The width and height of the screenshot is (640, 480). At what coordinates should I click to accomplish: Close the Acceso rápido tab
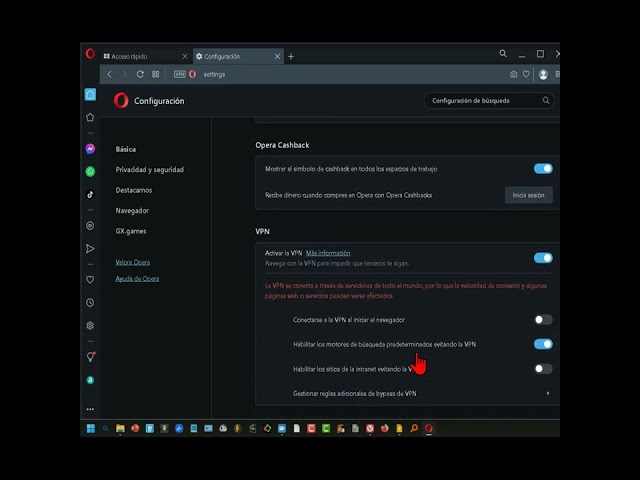tap(185, 56)
